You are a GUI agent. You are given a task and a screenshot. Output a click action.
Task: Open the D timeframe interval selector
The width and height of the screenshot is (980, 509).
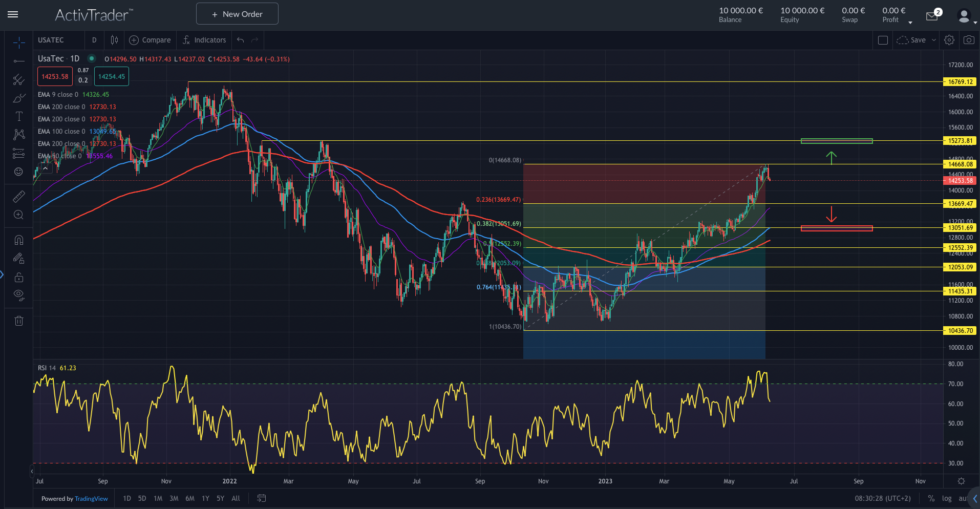click(x=94, y=40)
